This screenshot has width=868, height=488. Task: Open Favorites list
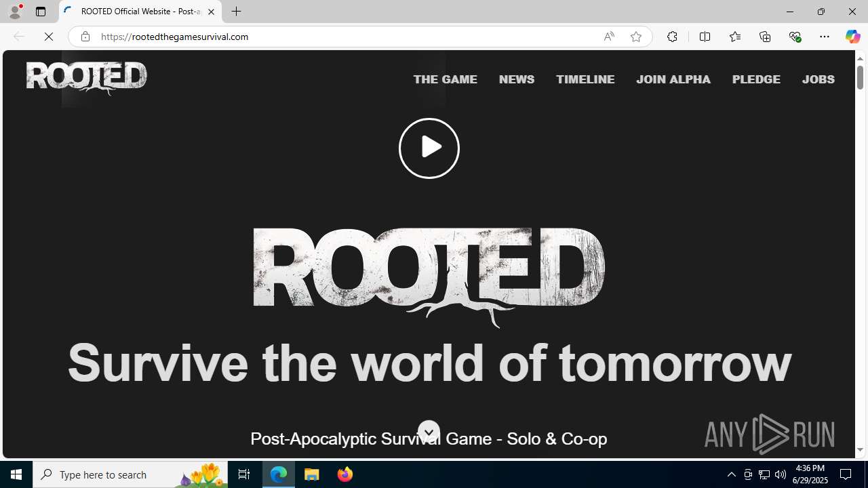(734, 37)
